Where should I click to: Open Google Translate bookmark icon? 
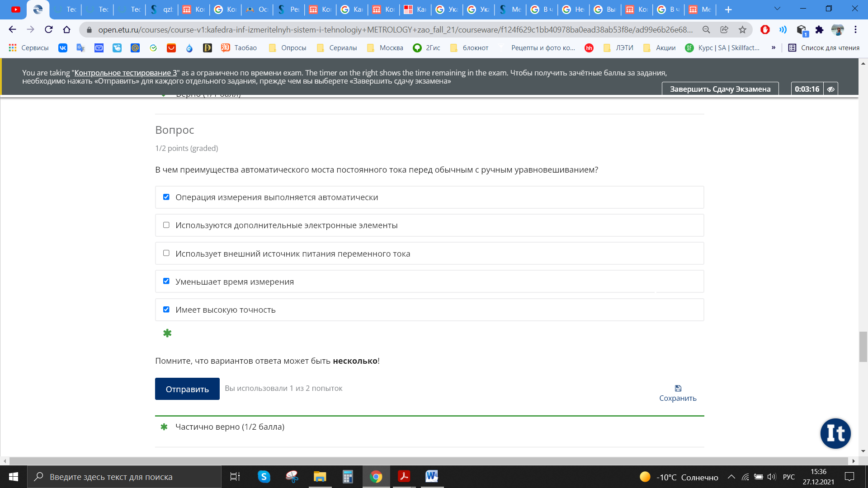(x=81, y=48)
